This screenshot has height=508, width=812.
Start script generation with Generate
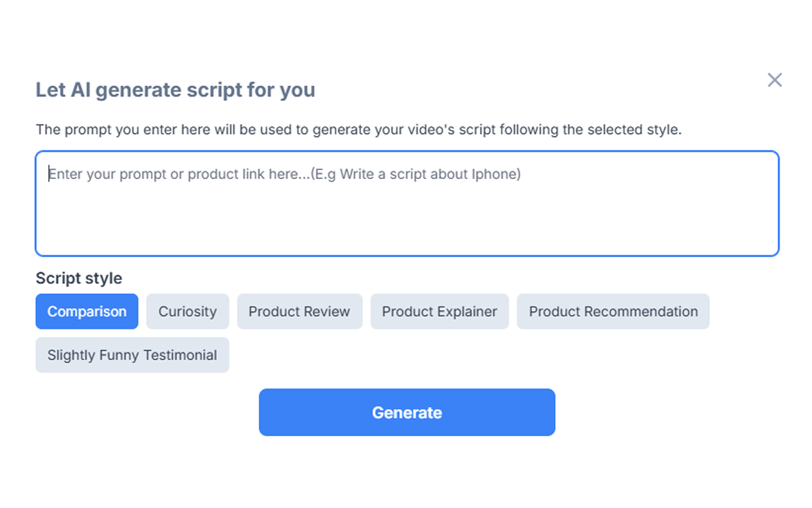407,412
